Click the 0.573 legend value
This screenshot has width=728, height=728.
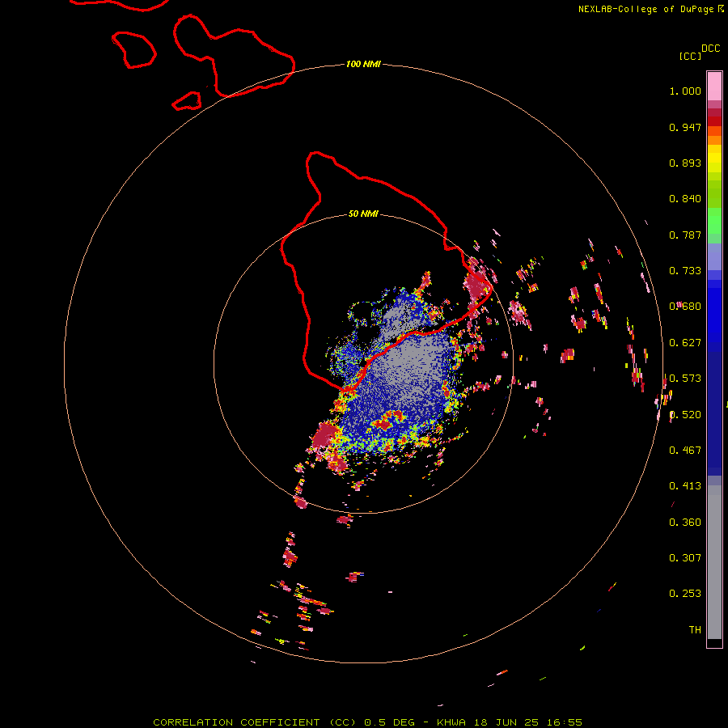click(685, 379)
